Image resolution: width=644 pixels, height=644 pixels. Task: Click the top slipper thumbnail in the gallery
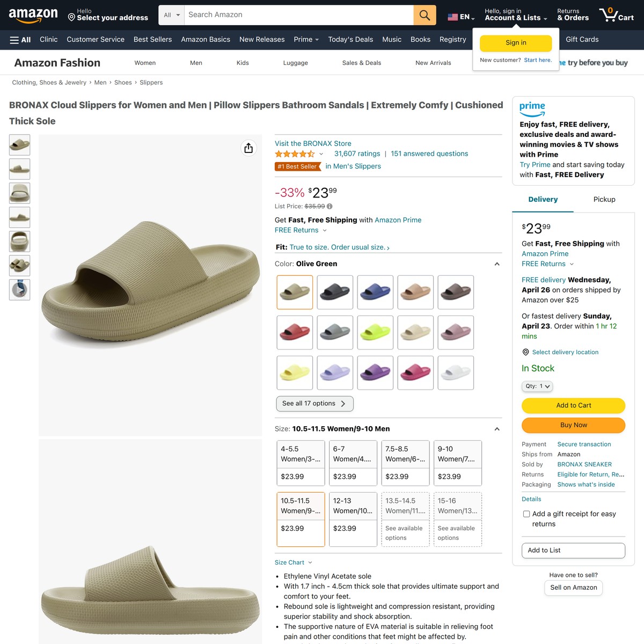(19, 144)
